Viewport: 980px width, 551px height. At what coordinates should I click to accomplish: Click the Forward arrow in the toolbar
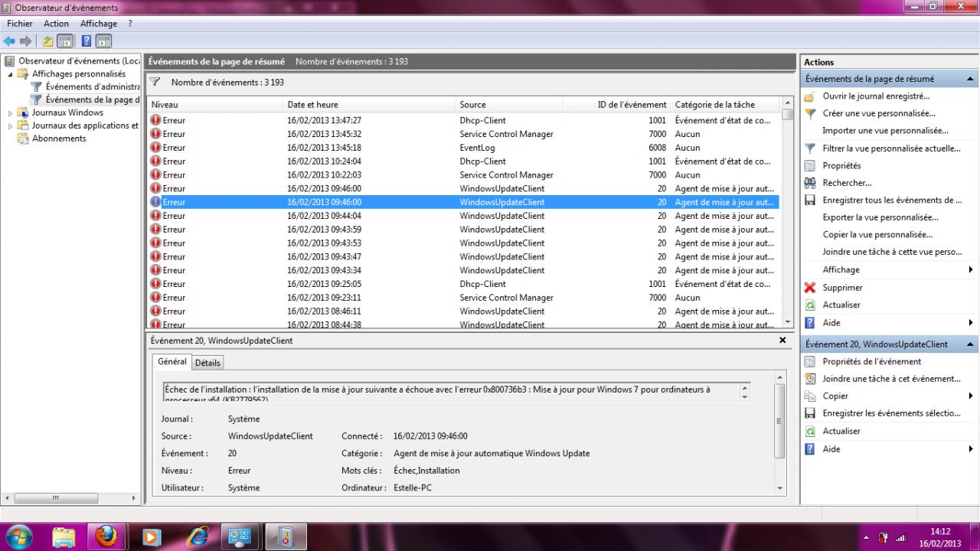tap(25, 41)
